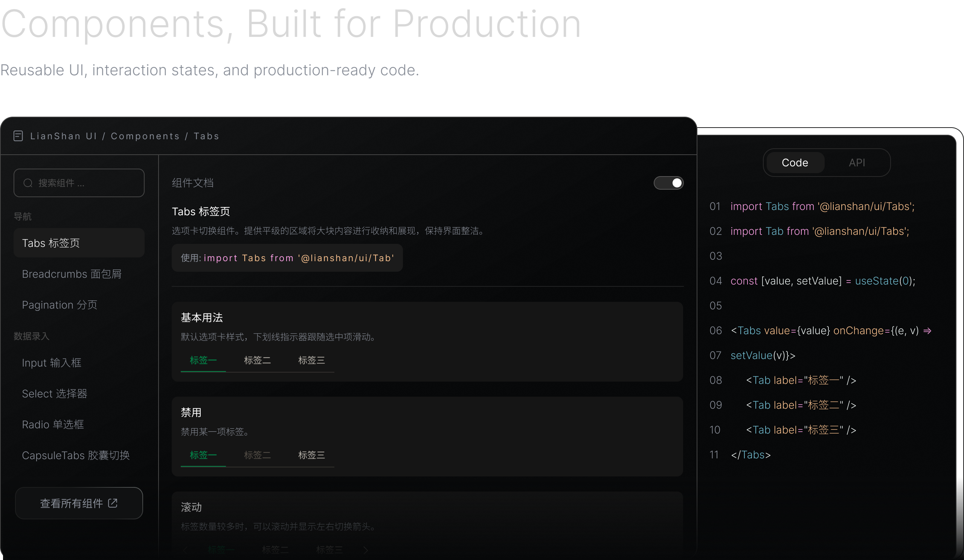Click code line 04 with useState
The image size is (964, 560).
(822, 281)
